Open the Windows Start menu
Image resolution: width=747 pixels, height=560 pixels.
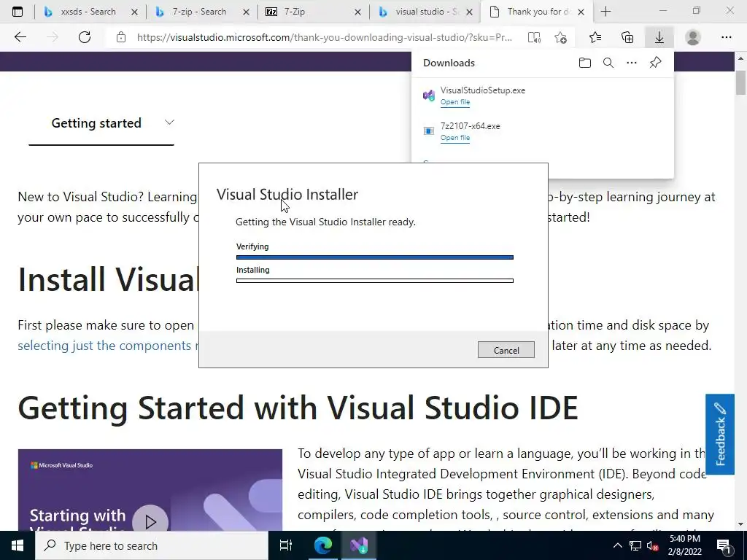pos(18,545)
